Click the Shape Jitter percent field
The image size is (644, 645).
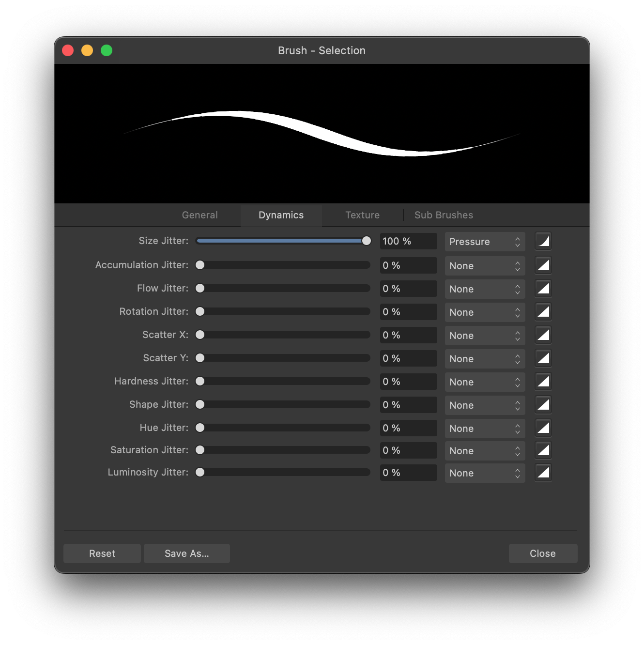tap(409, 405)
